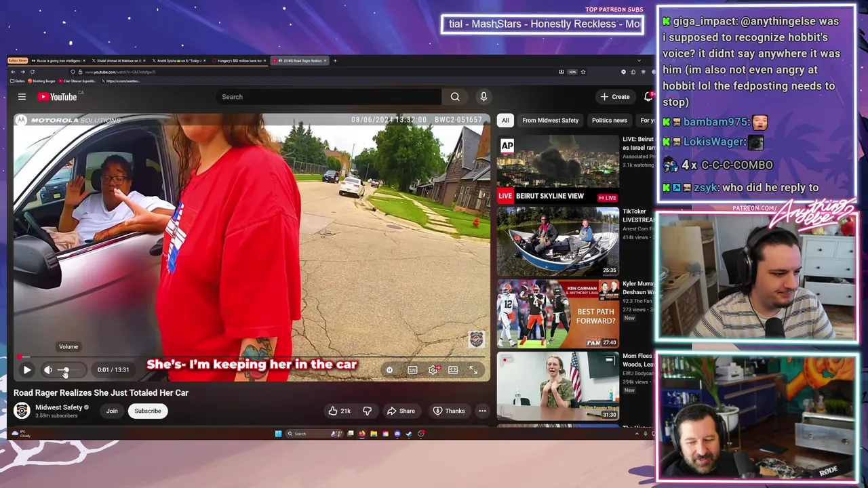Open the taskbar weather widget
The width and height of the screenshot is (868, 488).
[x=21, y=434]
